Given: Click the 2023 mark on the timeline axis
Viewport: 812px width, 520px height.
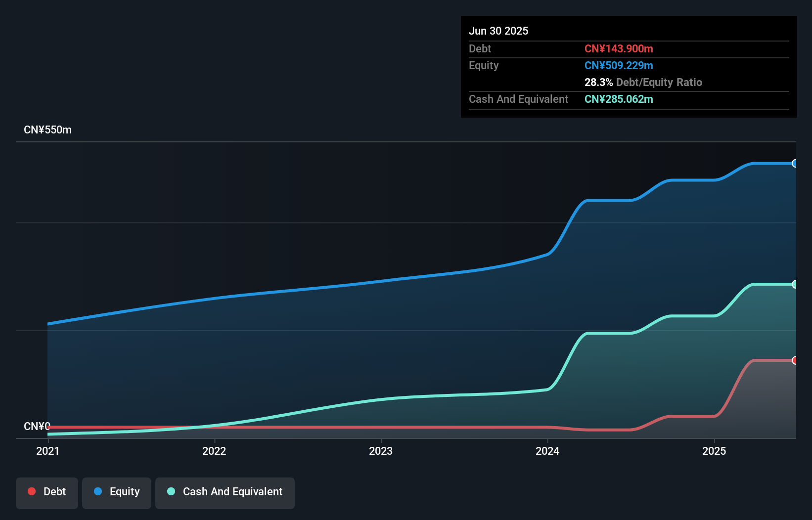Looking at the screenshot, I should [x=381, y=451].
